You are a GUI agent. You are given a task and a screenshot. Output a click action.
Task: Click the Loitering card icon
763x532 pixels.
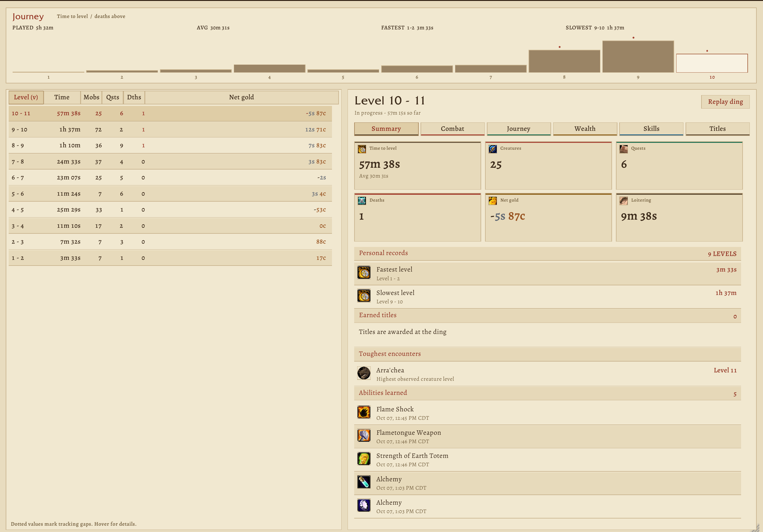click(624, 201)
